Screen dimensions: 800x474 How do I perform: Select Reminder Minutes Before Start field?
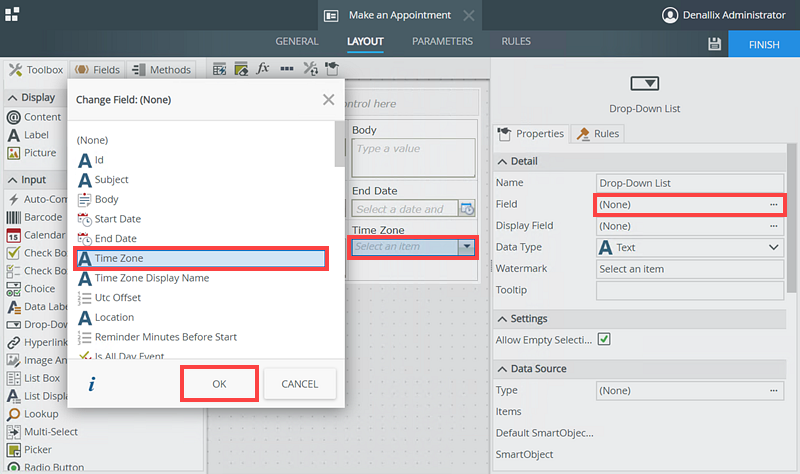tap(157, 337)
